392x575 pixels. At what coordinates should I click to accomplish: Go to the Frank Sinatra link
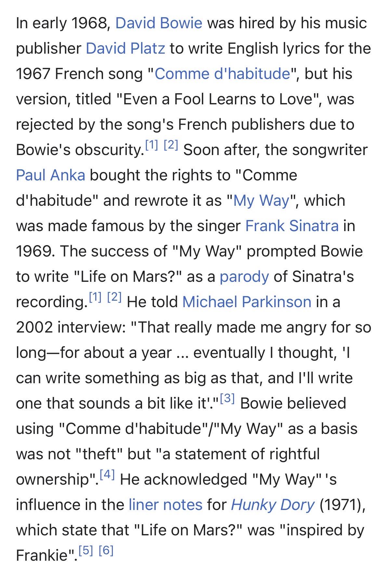click(292, 226)
